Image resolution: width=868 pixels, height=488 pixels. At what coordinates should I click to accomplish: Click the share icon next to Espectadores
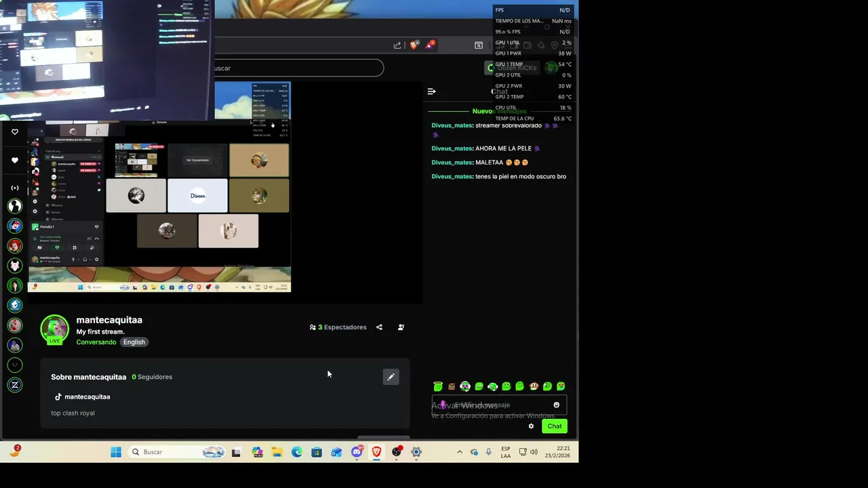pyautogui.click(x=379, y=327)
